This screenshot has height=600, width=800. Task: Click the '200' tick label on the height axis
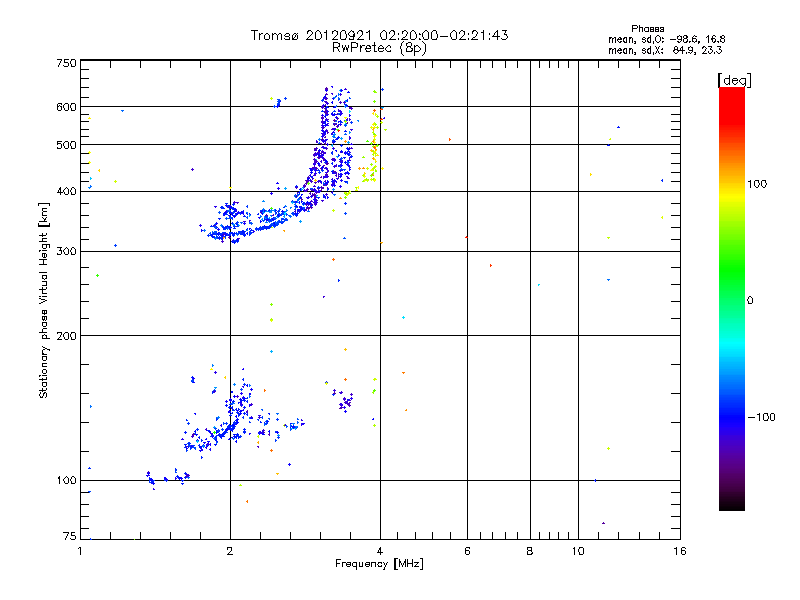pyautogui.click(x=66, y=336)
